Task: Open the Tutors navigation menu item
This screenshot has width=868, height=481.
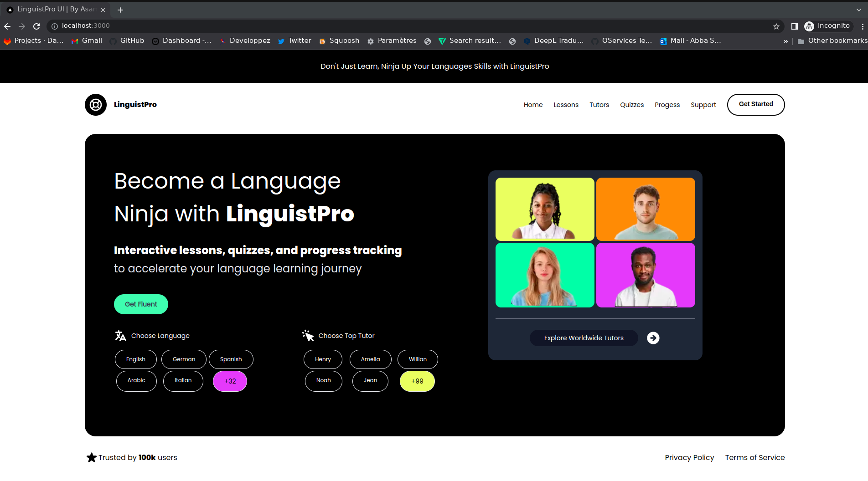Action: click(599, 105)
